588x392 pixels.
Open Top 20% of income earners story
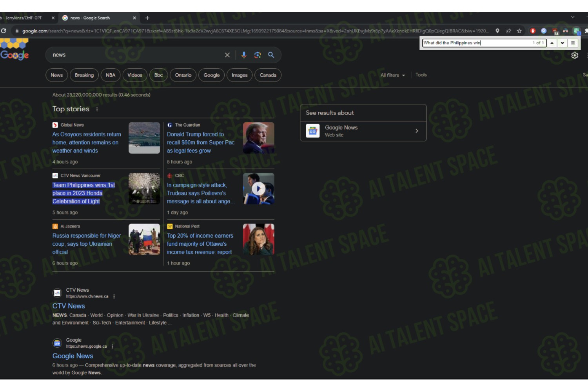200,244
